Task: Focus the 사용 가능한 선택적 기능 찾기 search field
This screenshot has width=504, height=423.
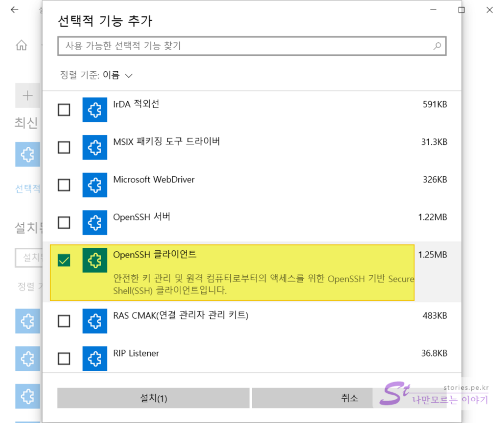Action: [245, 46]
